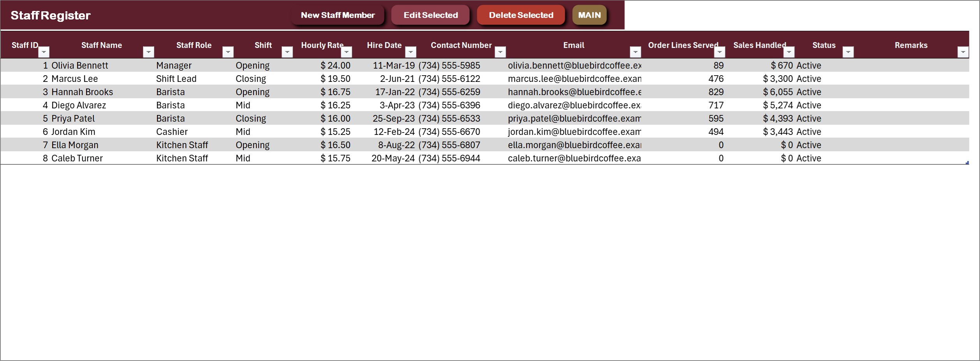Select the Caleb Turner name cell
This screenshot has height=361, width=980.
[x=102, y=158]
